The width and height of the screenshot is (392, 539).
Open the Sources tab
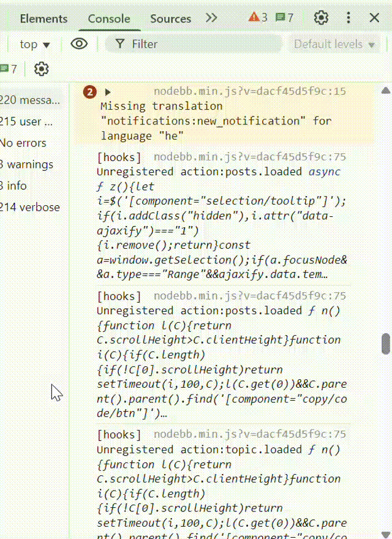(x=170, y=18)
